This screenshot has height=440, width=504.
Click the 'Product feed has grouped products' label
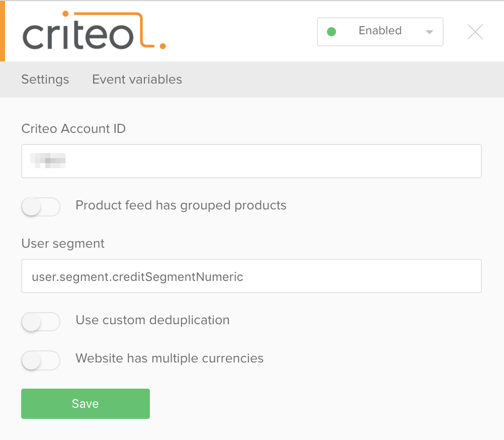tap(181, 205)
